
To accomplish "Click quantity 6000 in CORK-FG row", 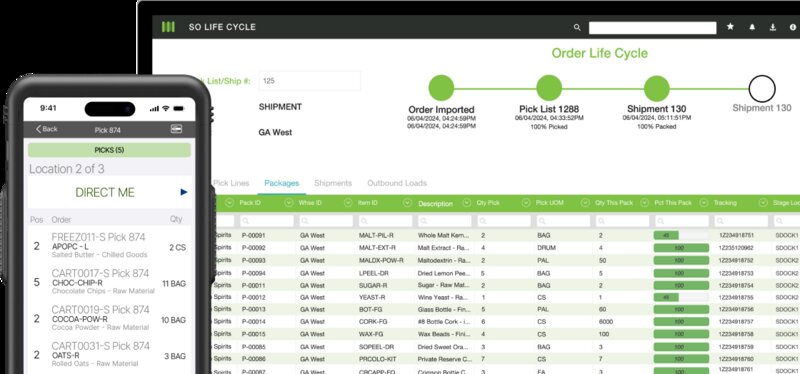I will coord(605,322).
